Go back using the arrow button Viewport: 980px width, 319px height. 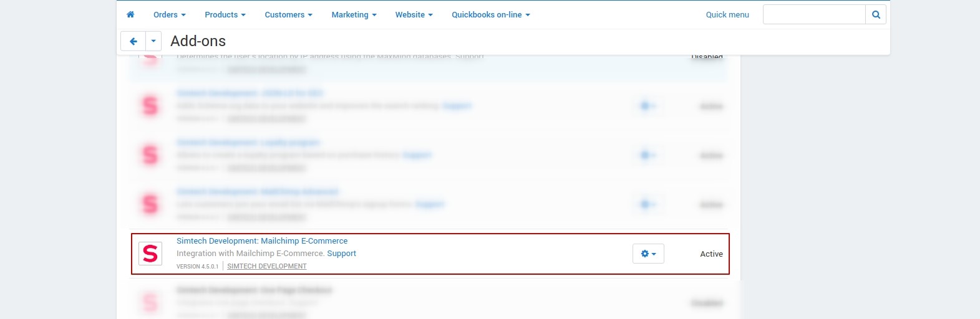[x=133, y=41]
